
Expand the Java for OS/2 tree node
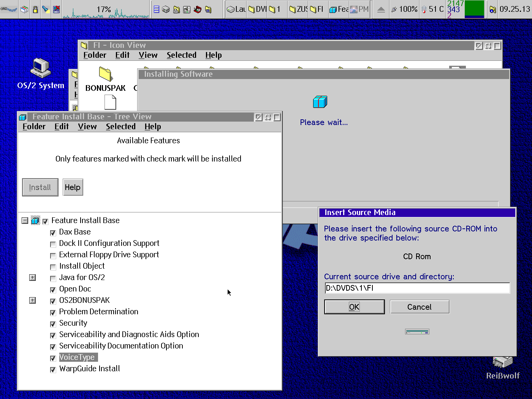click(x=33, y=277)
